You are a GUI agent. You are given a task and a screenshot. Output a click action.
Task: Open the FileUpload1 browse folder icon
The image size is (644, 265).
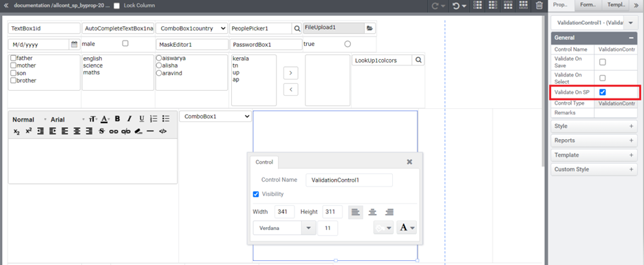pyautogui.click(x=369, y=28)
